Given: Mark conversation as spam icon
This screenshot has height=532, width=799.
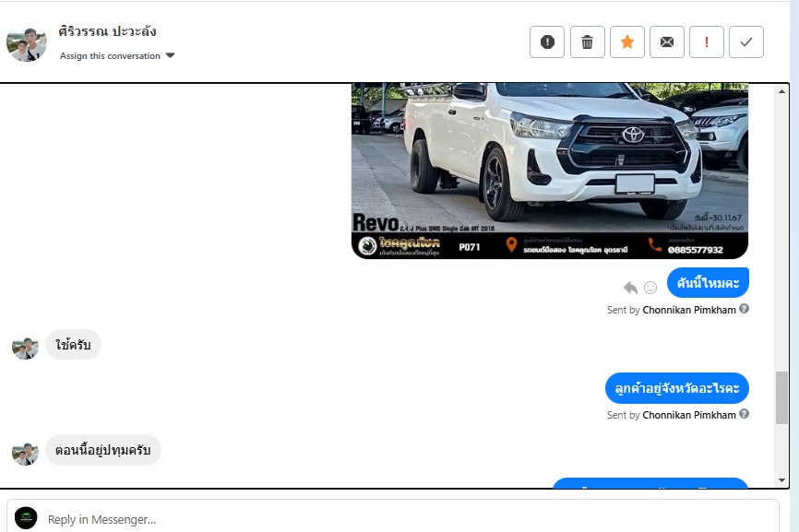Looking at the screenshot, I should coord(547,41).
